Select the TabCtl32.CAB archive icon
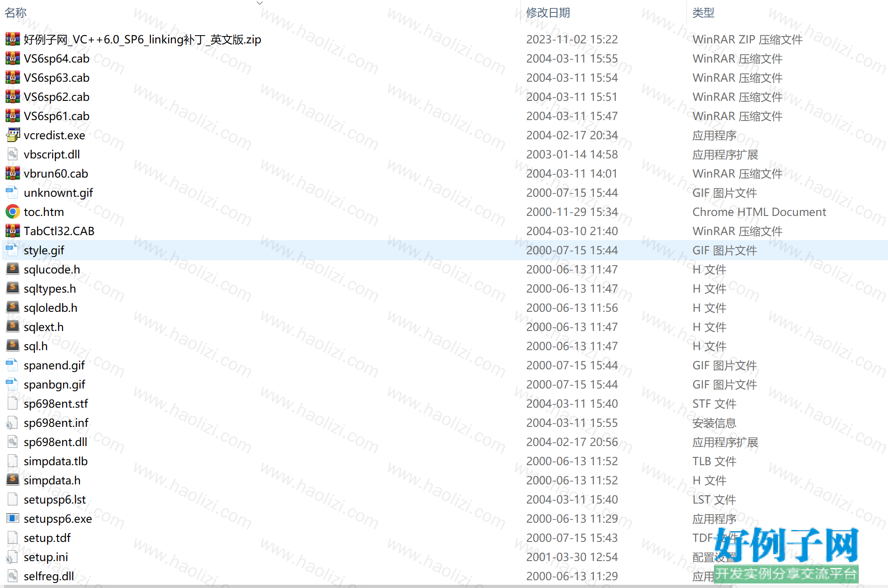The image size is (888, 588). pyautogui.click(x=12, y=231)
